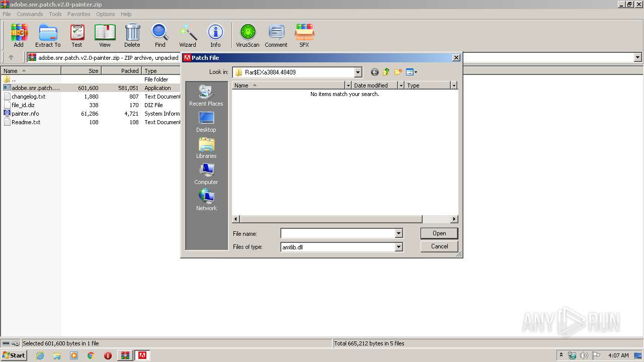
Task: Click the Delete trash can icon
Action: click(x=132, y=35)
